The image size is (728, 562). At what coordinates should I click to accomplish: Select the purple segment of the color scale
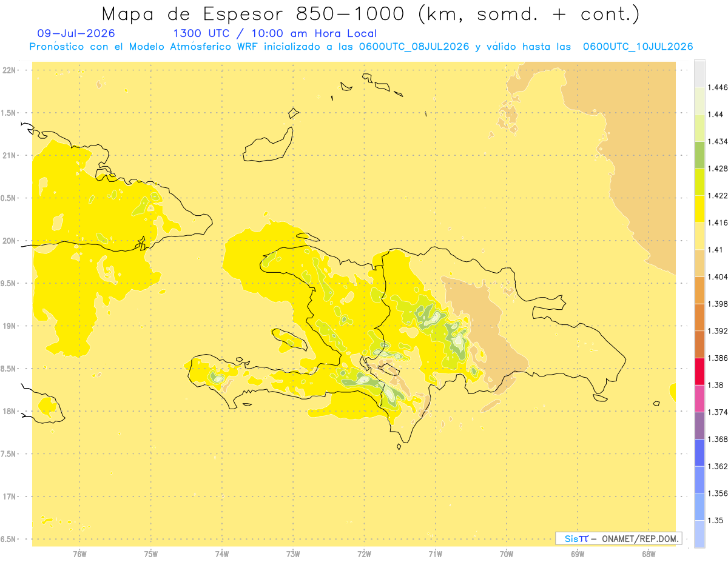[699, 425]
